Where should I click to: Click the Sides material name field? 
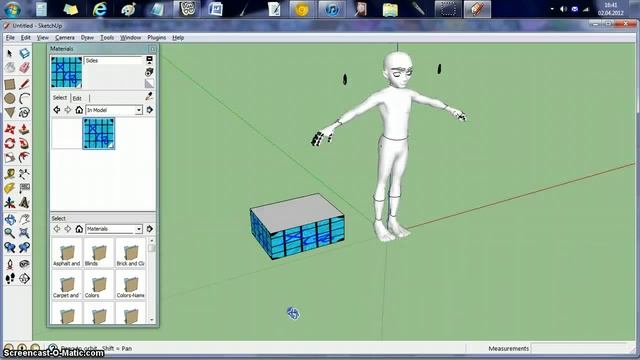pyautogui.click(x=113, y=60)
